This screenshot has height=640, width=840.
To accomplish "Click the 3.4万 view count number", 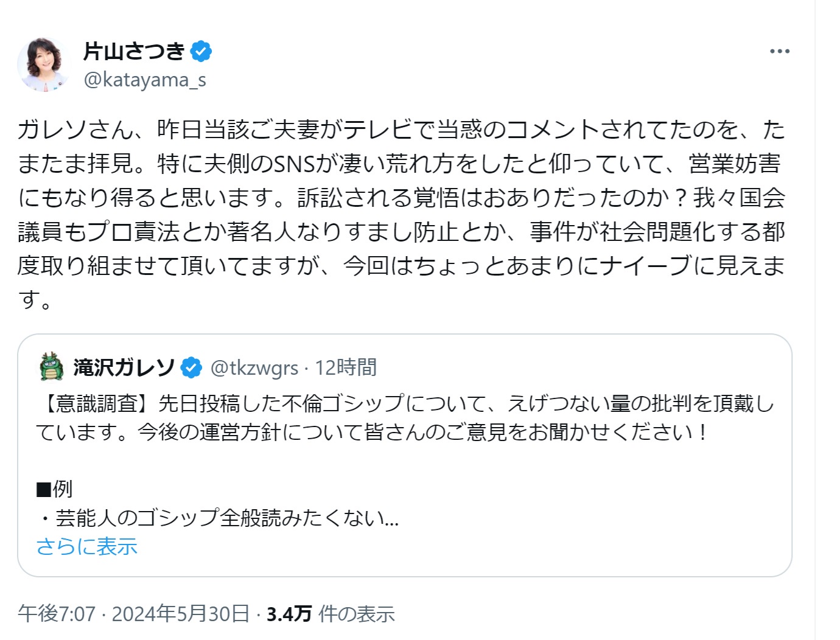I will point(289,614).
